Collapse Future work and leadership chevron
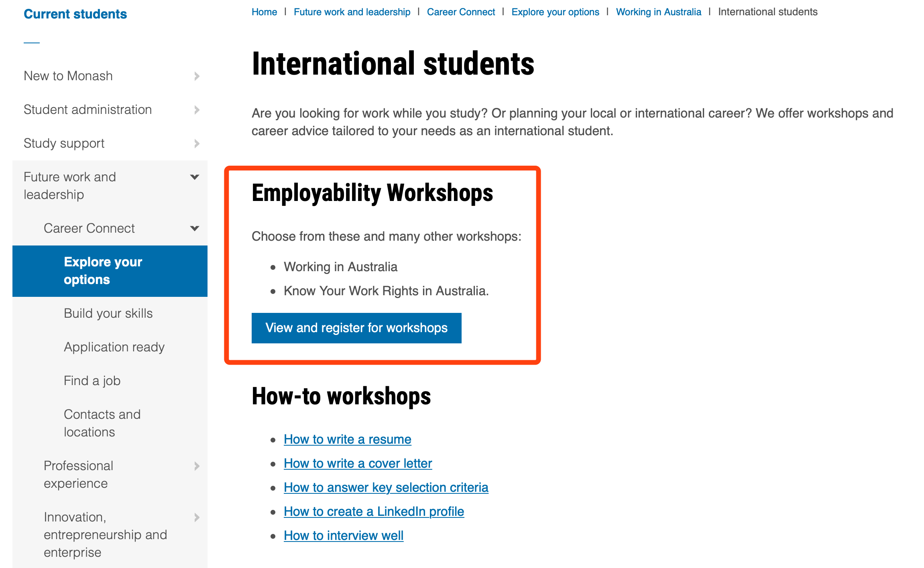 coord(195,177)
